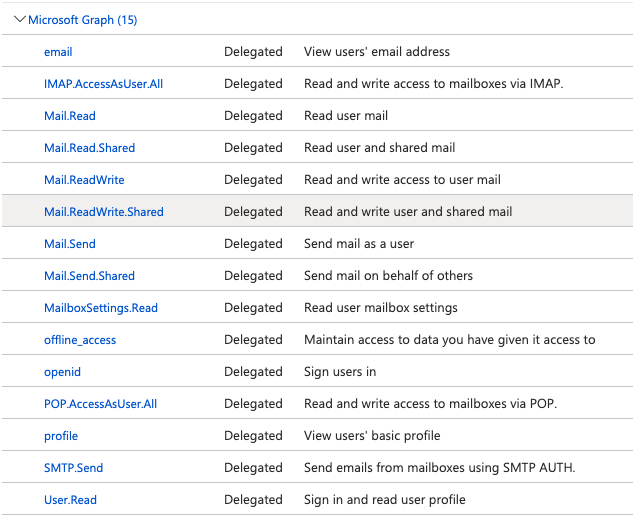Open the Mail.Read permission
Viewport: 633px width, 518px height.
click(70, 116)
